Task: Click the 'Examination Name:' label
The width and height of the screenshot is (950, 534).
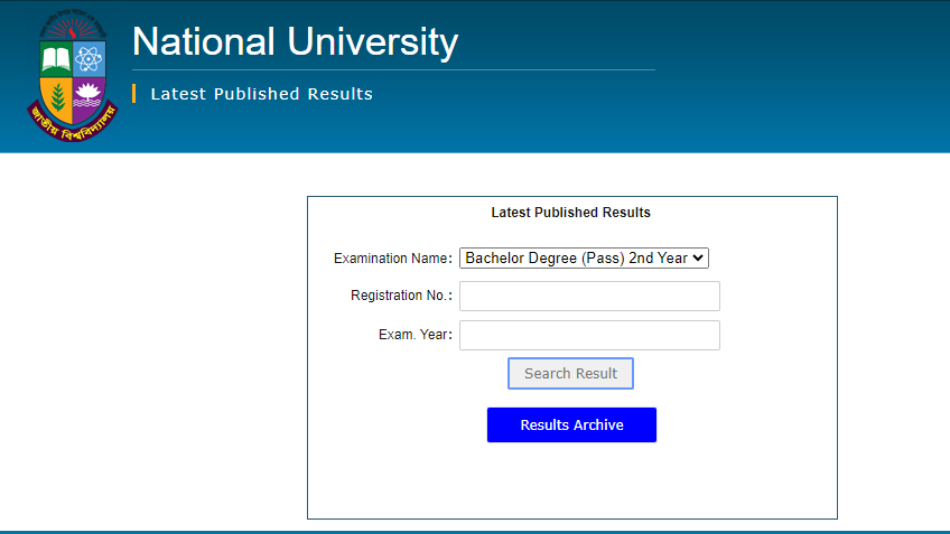Action: (393, 259)
